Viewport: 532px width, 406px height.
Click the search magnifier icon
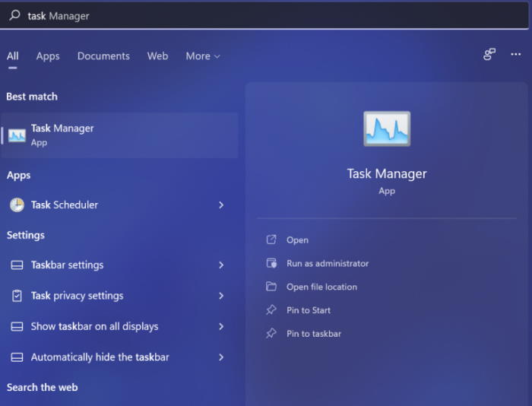14,15
